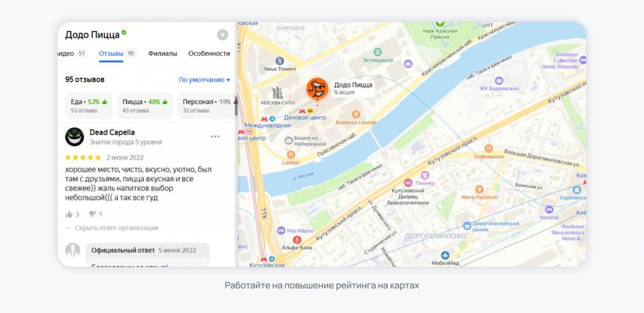Click the Кофемания restaurant icon

pyautogui.click(x=488, y=148)
